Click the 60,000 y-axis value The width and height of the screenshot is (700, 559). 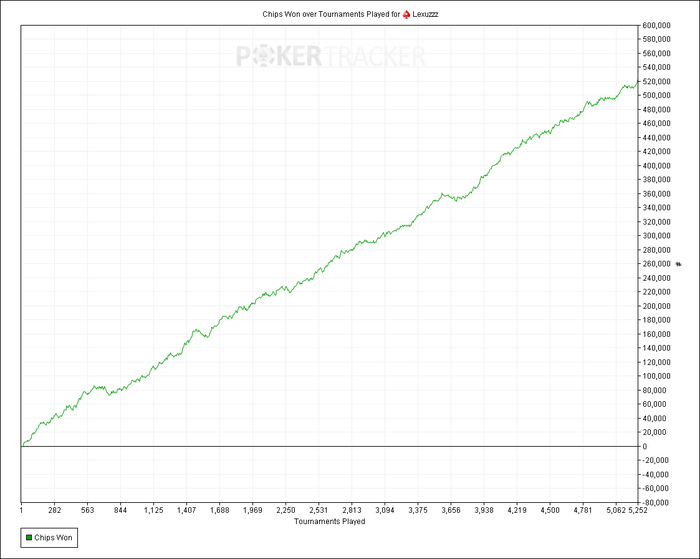tap(654, 404)
